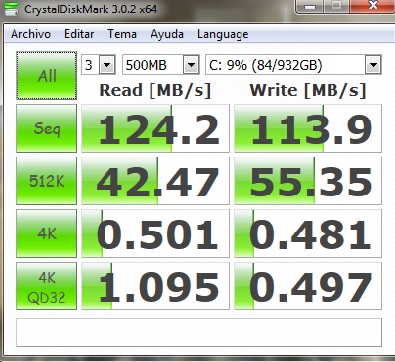395x362 pixels.
Task: Click the Read [MB/s] column header
Action: coord(155,90)
